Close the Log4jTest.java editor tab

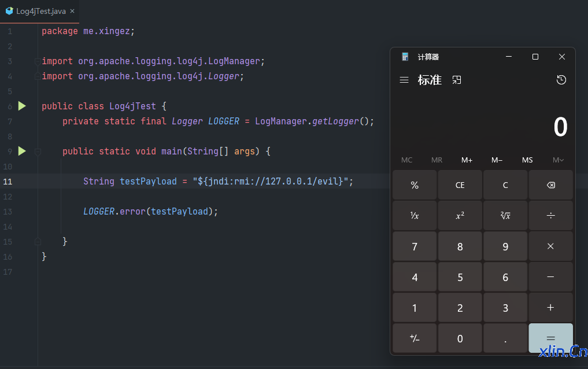pos(72,11)
